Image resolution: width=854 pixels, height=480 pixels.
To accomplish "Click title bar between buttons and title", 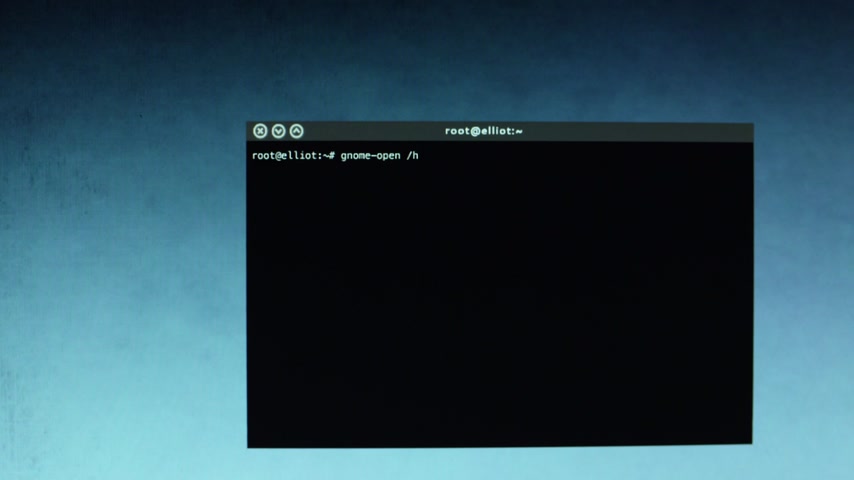I will [x=370, y=131].
